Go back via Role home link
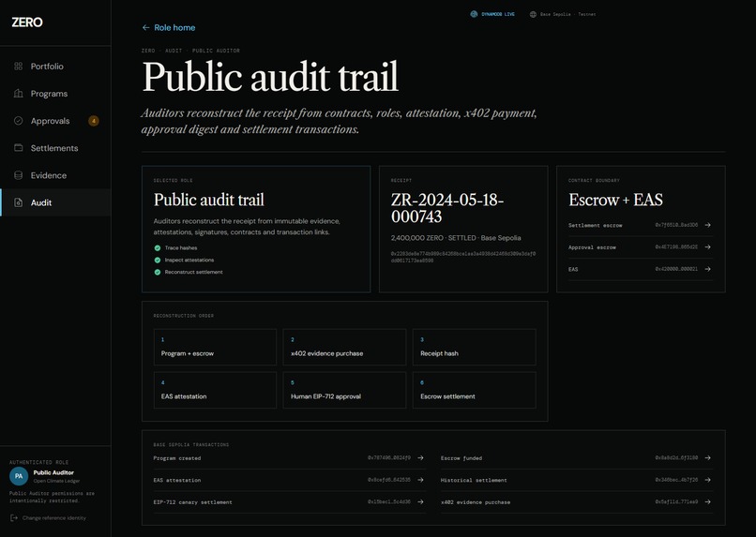The width and height of the screenshot is (756, 537). [169, 27]
